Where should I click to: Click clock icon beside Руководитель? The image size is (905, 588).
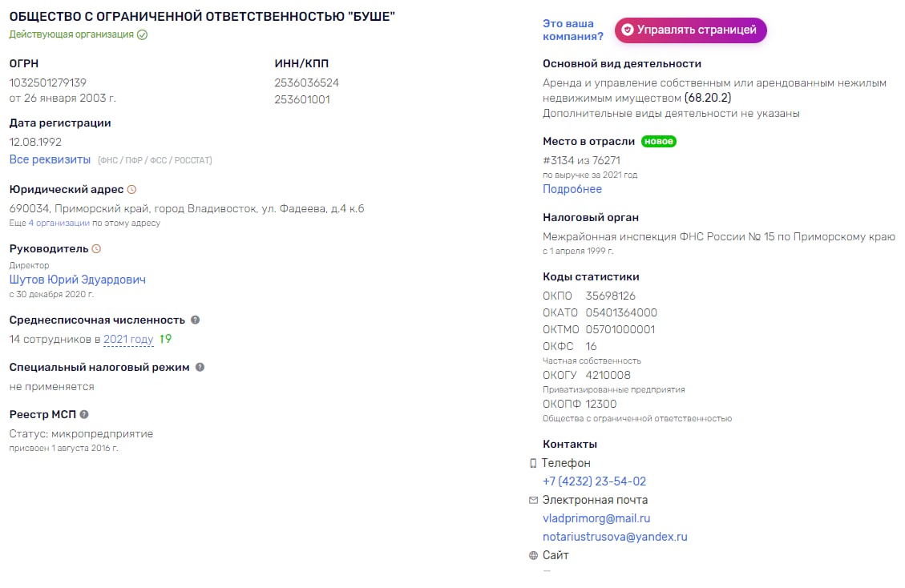tap(96, 248)
